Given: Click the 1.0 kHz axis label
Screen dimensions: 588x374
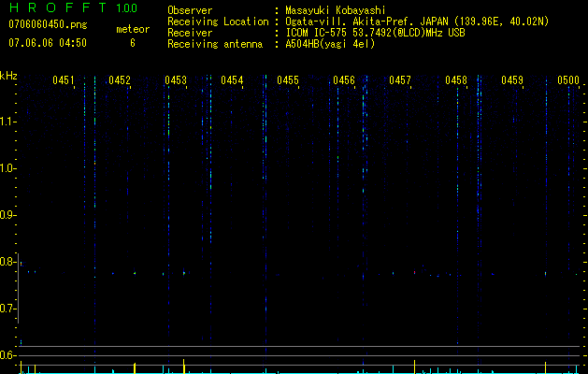Looking at the screenshot, I should (7, 168).
